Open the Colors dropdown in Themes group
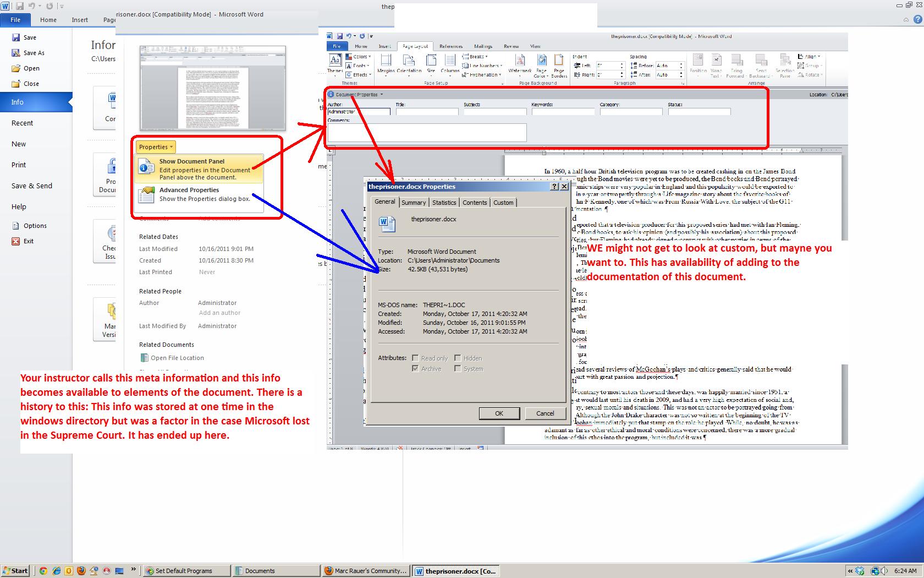Viewport: 924px width, 578px height. click(359, 57)
